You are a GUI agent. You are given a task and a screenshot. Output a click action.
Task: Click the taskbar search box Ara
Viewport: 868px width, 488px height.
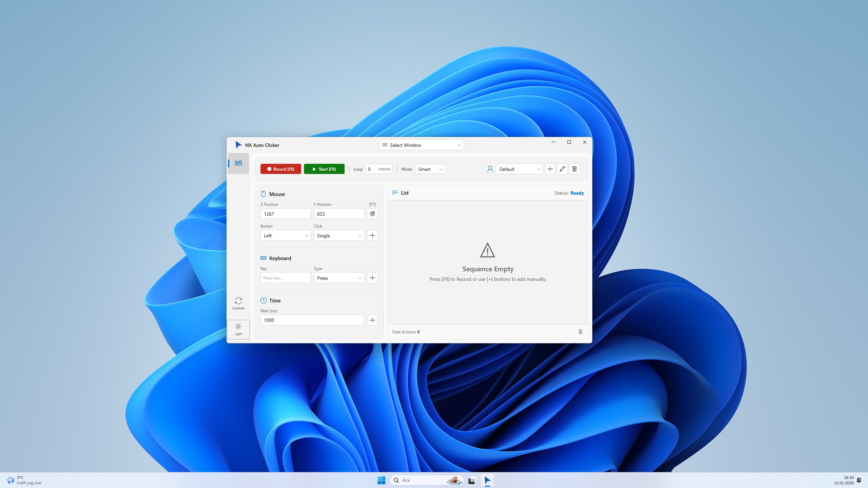point(427,480)
